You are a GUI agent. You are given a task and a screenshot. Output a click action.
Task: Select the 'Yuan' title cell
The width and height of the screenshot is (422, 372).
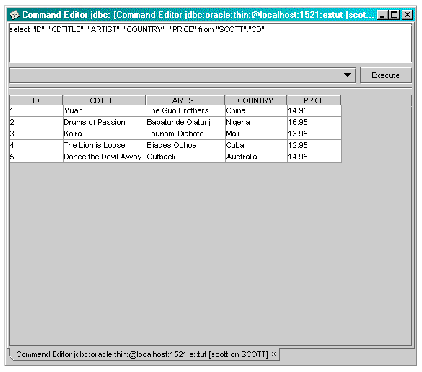click(104, 111)
